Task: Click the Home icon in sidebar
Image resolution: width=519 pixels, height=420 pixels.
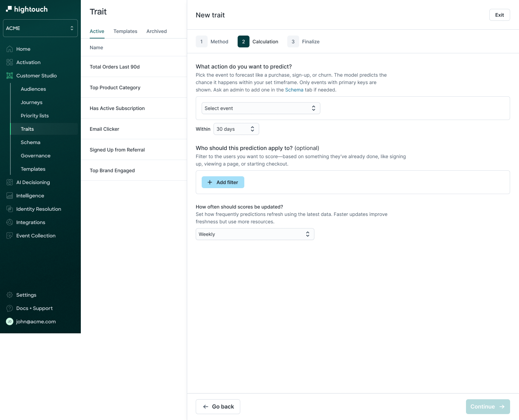Action: (x=10, y=49)
